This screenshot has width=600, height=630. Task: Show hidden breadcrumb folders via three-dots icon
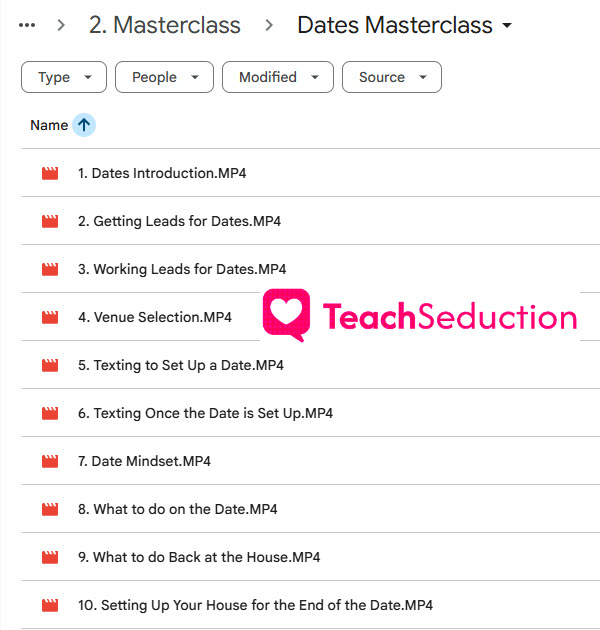[27, 25]
